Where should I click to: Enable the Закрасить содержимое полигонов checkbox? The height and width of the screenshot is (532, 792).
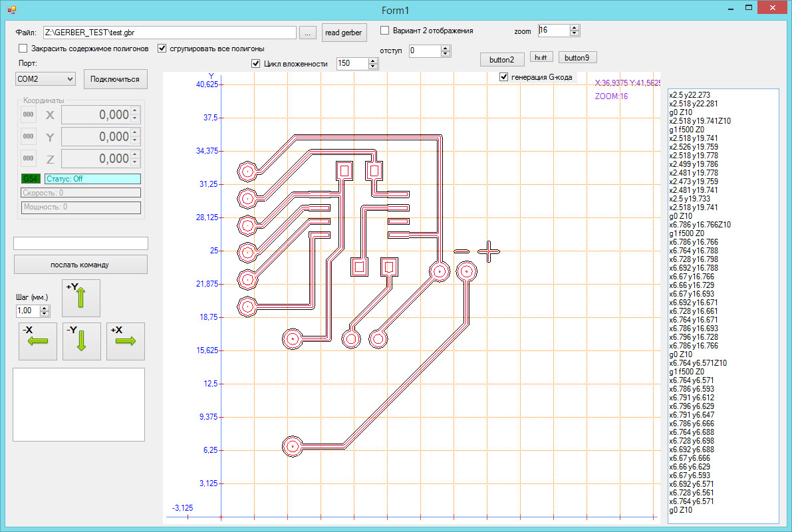click(23, 49)
